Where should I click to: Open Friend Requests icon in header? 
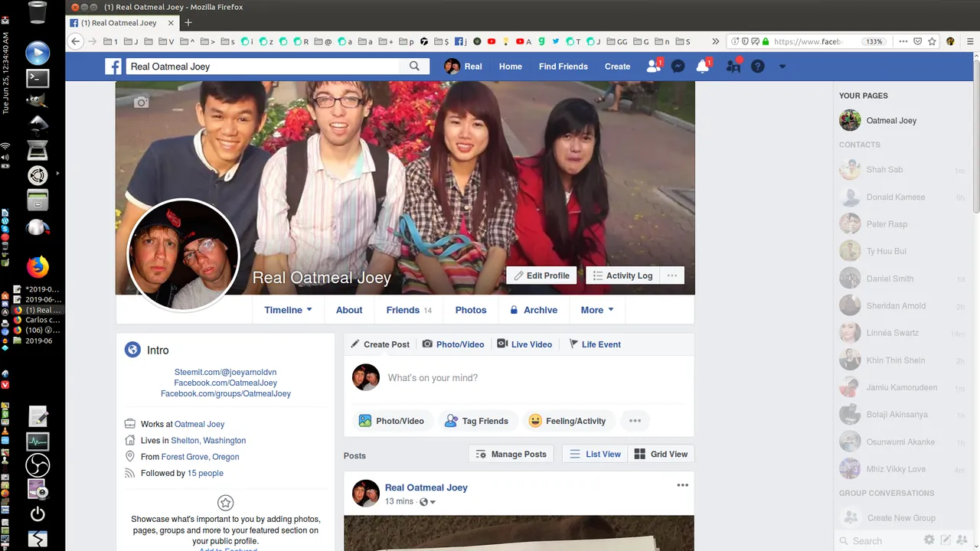654,67
